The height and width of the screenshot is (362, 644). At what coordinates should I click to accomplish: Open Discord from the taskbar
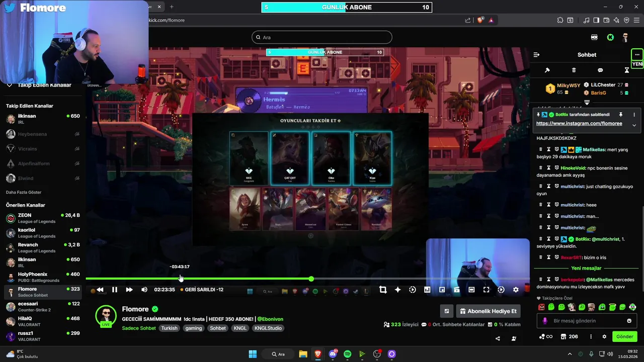(333, 354)
